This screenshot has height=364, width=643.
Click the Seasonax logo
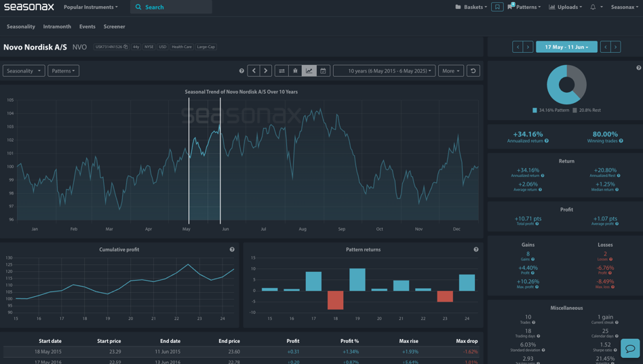[x=28, y=7]
